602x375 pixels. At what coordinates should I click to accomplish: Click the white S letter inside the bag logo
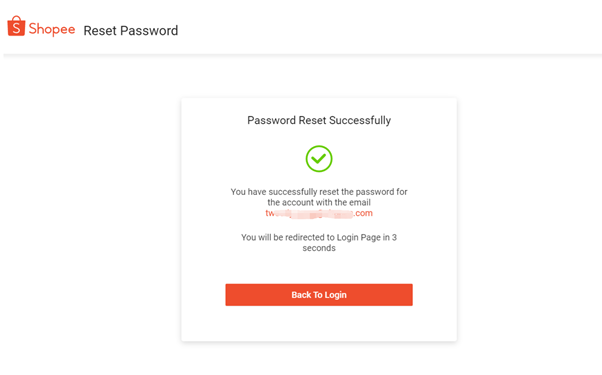coord(16,28)
